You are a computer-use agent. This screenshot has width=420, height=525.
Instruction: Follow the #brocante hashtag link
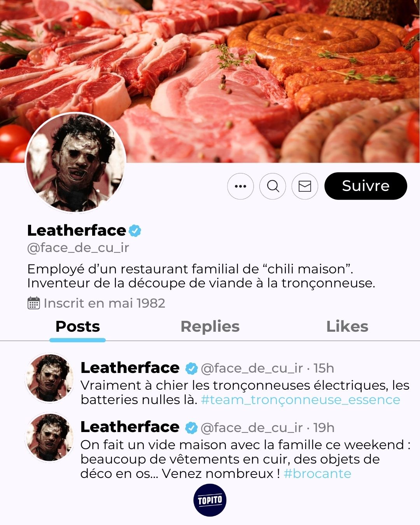click(317, 474)
